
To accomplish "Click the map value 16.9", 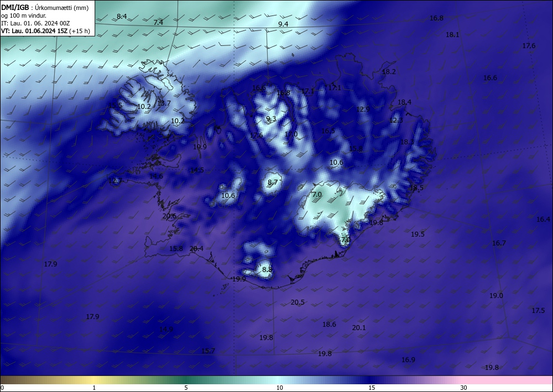I will pos(408,360).
